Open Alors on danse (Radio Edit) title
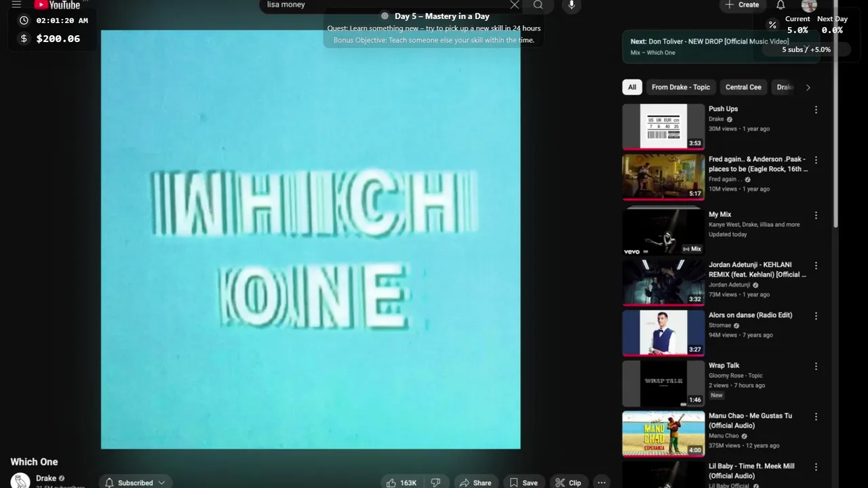The width and height of the screenshot is (868, 488). [x=750, y=315]
